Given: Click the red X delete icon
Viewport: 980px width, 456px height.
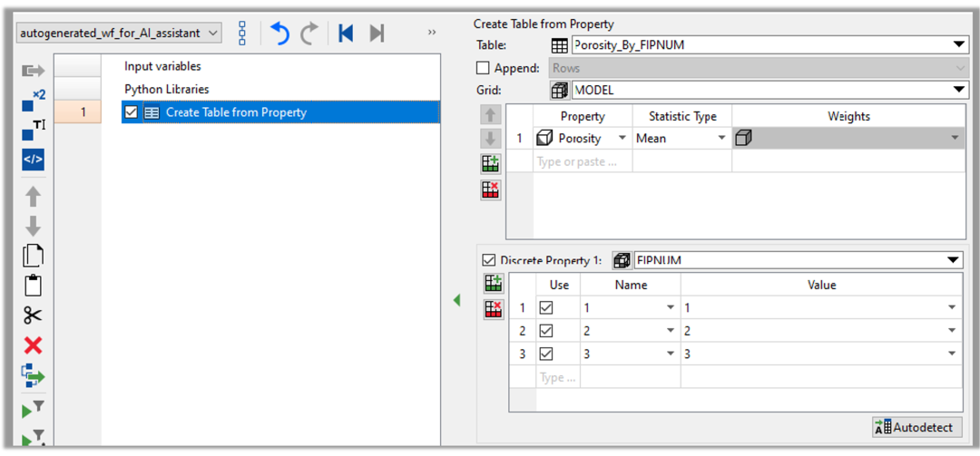Looking at the screenshot, I should tap(34, 345).
